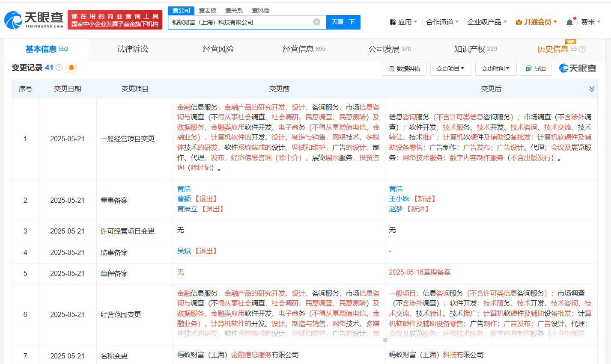Image resolution: width=611 pixels, height=364 pixels.
Task: Open the user 费米 account menu
Action: coord(590,22)
